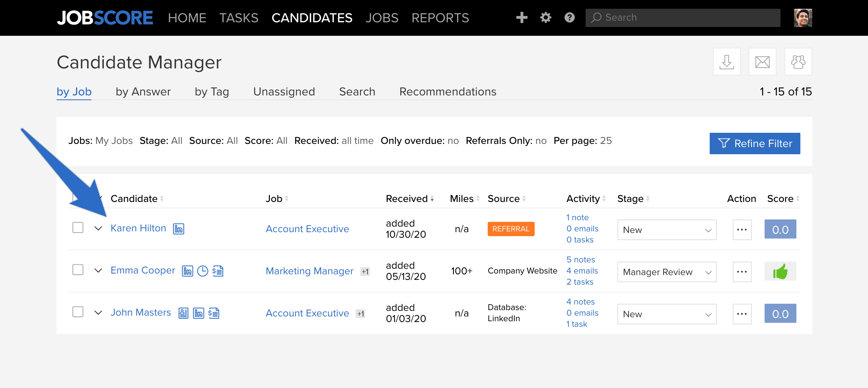
Task: Open Emma Cooper candidate link
Action: point(143,270)
